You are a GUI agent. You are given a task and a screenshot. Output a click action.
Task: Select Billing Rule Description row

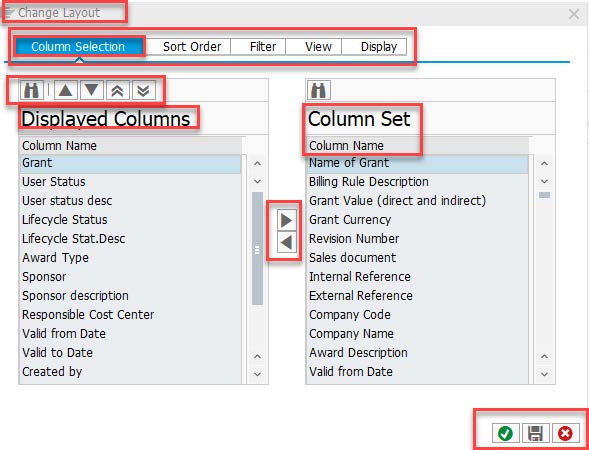[417, 182]
